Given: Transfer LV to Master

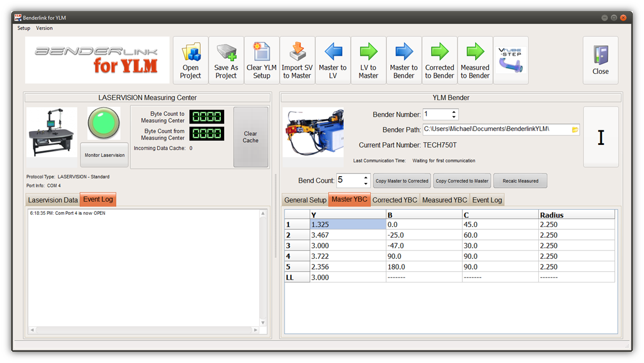Looking at the screenshot, I should point(368,60).
